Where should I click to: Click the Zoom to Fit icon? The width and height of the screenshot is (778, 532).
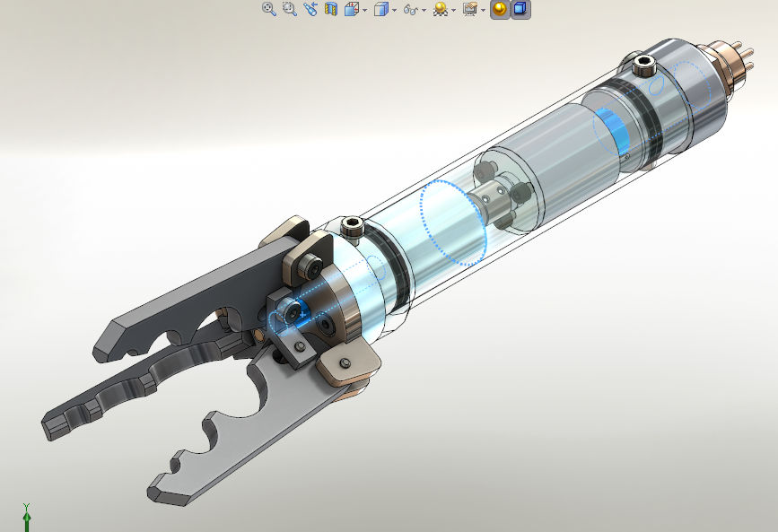pos(269,9)
